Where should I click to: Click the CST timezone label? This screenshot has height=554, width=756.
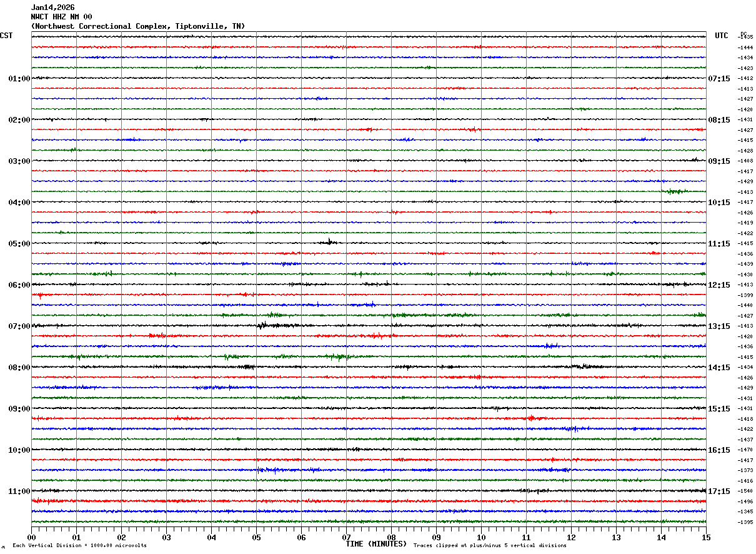tap(6, 36)
